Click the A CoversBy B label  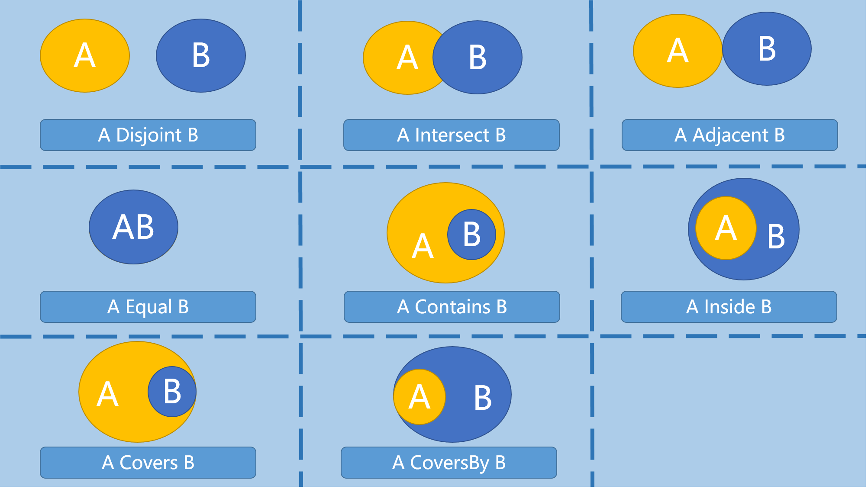tap(449, 463)
